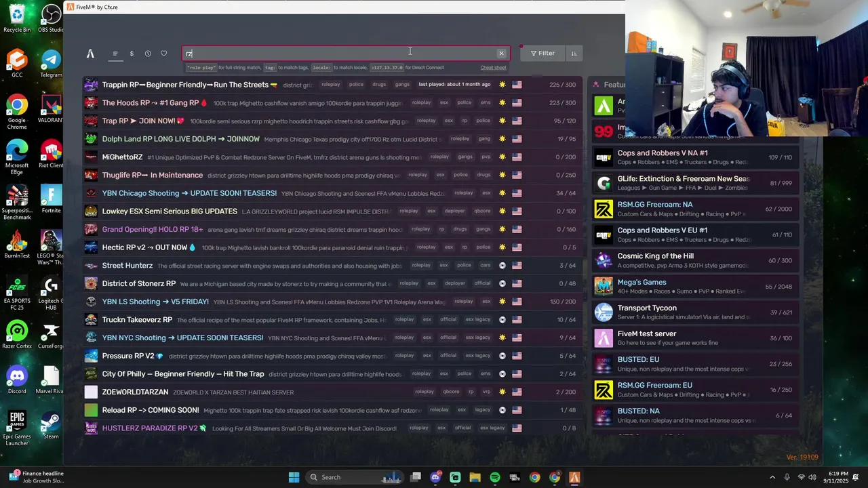Click Pressure RP V2 server icon
This screenshot has width=868, height=488.
[x=91, y=356]
